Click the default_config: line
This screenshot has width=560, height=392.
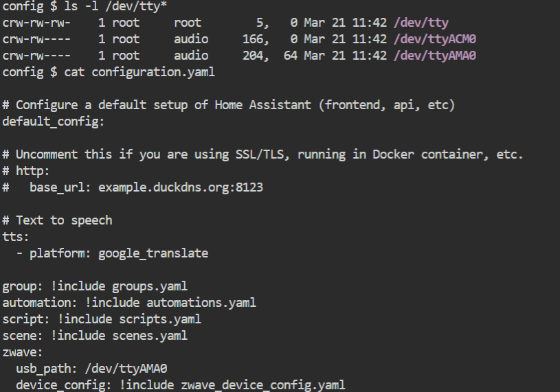tap(54, 122)
